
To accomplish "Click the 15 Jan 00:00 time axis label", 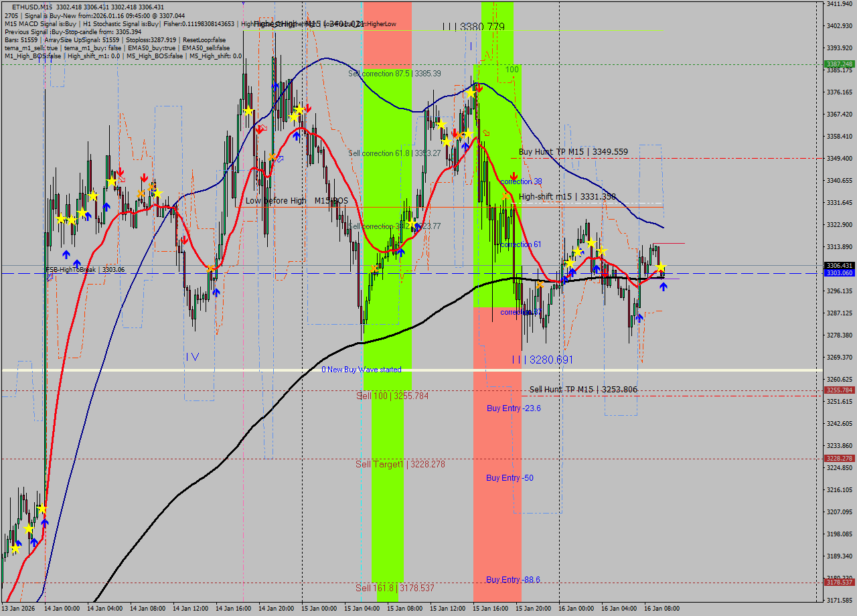I will (x=319, y=609).
